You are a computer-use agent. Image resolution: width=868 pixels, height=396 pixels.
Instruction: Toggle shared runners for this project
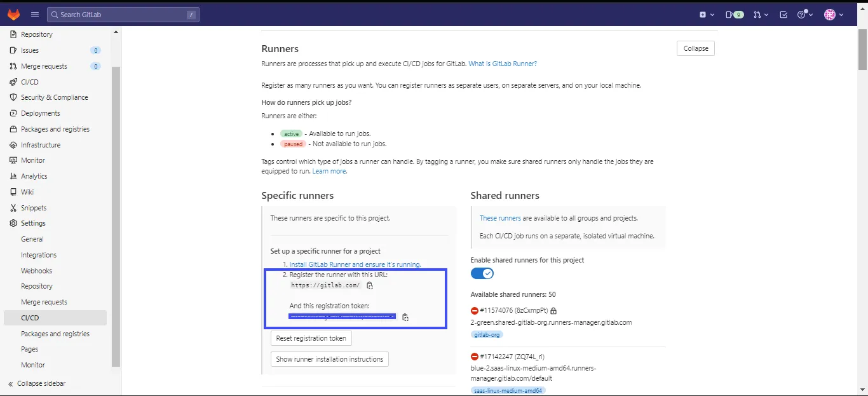[482, 273]
